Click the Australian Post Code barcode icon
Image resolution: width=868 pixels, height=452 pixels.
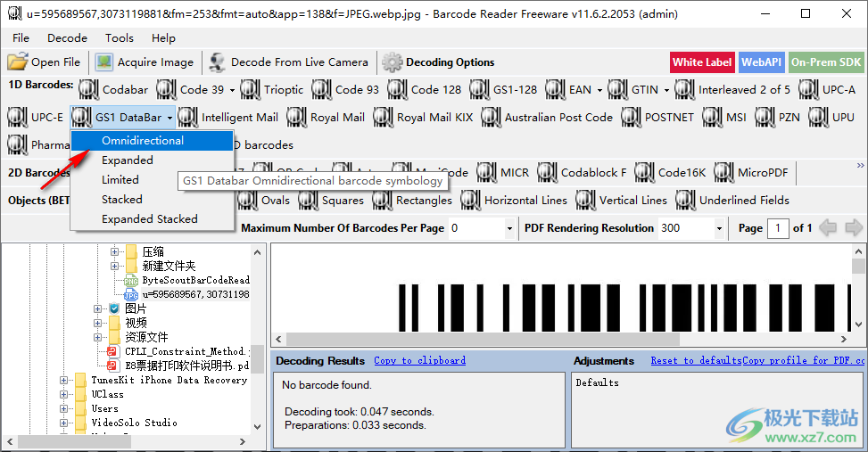click(491, 118)
